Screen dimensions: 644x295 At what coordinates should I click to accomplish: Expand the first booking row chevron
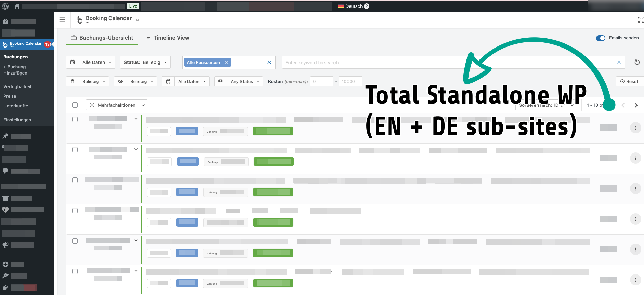(x=136, y=119)
